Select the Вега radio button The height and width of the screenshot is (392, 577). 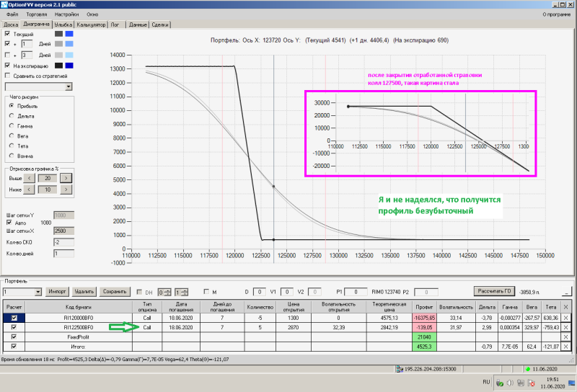[x=12, y=135]
